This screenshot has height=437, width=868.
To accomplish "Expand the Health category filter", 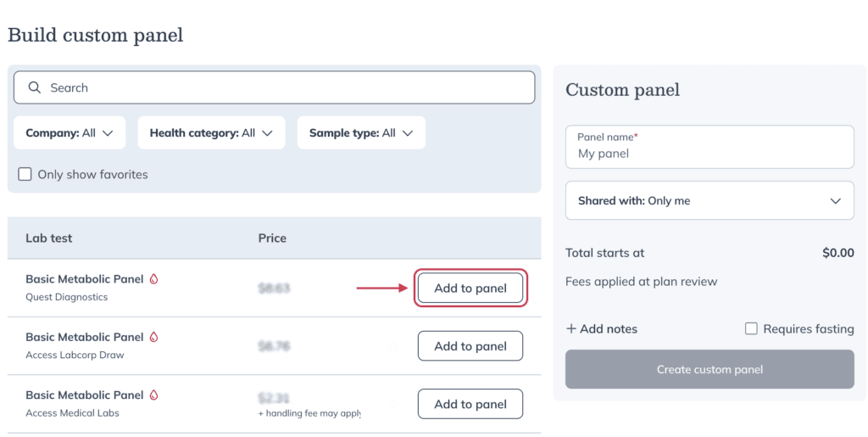I will point(211,133).
